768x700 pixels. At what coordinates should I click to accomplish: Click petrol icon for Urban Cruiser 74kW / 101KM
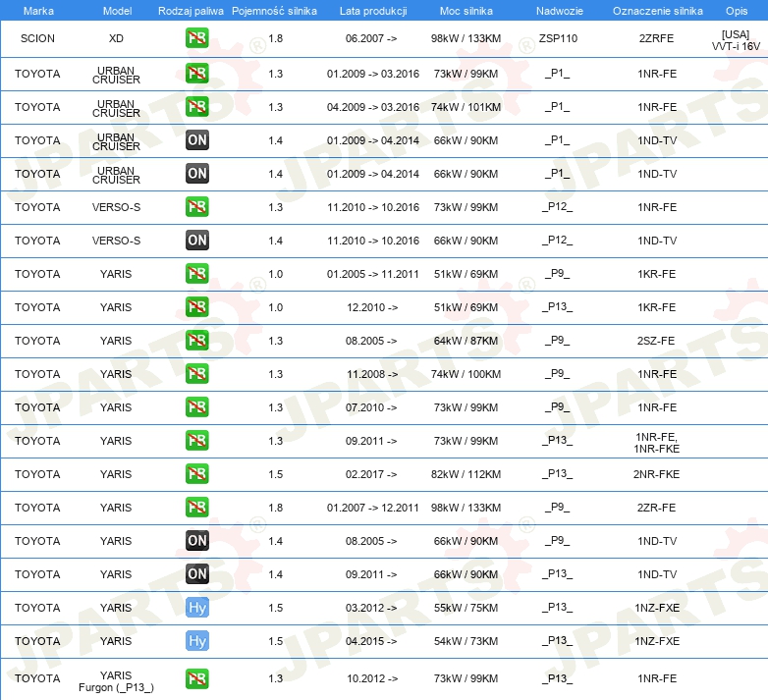(x=197, y=107)
